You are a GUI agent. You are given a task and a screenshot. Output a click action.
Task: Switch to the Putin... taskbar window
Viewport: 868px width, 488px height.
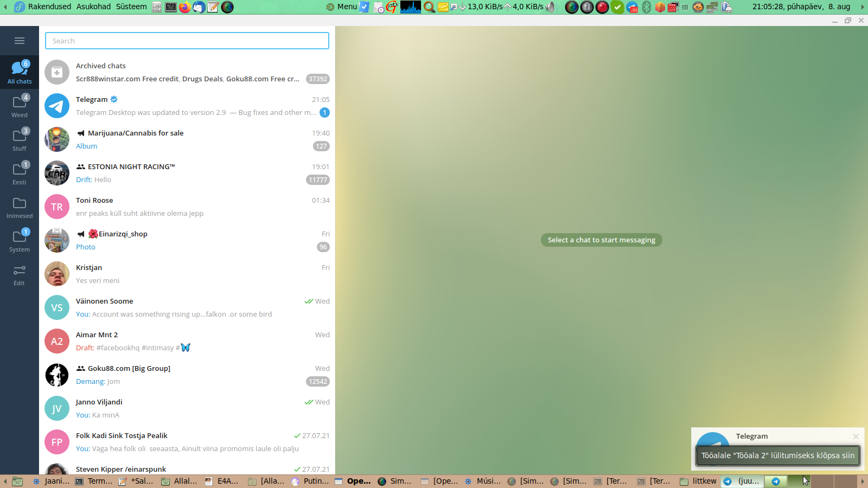[x=310, y=481]
